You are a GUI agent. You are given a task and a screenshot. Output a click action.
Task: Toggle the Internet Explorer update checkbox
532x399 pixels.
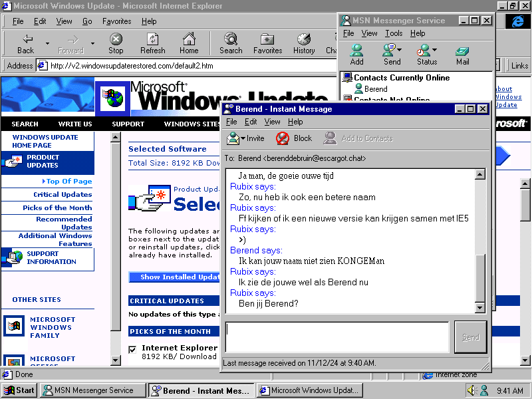[133, 349]
